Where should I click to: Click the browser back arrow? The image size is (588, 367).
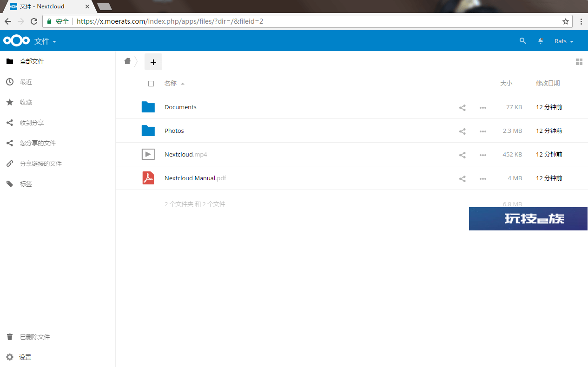pos(8,21)
